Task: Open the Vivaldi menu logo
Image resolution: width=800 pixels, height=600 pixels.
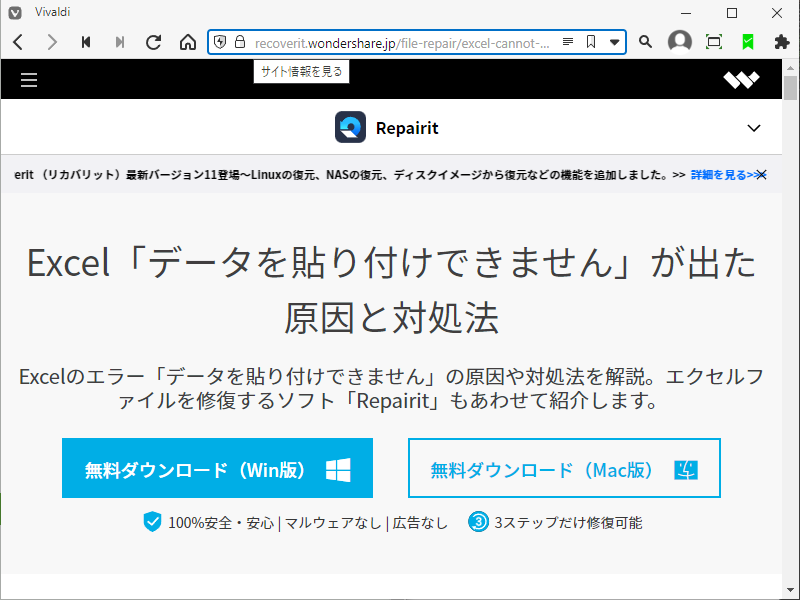Action: coord(15,13)
